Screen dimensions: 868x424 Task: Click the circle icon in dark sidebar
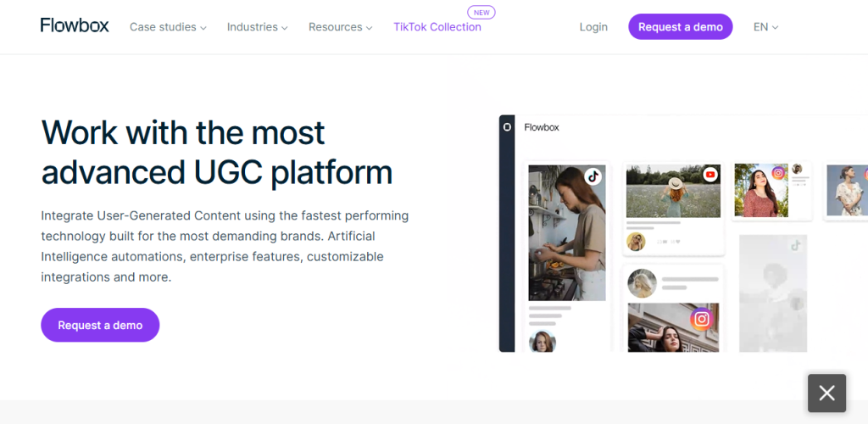pyautogui.click(x=507, y=126)
